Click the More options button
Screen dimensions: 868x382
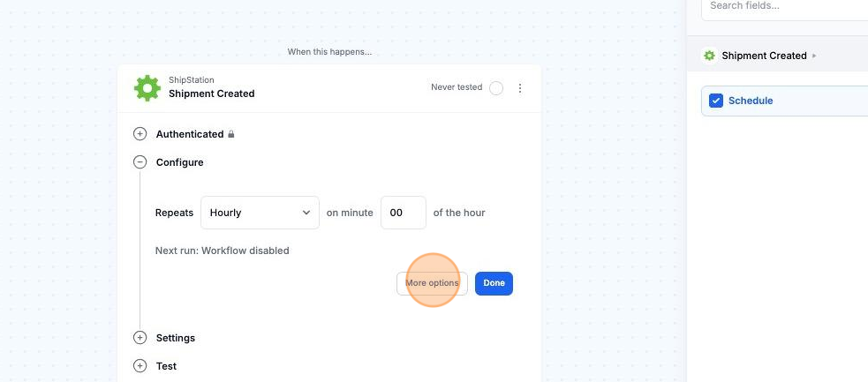click(432, 283)
